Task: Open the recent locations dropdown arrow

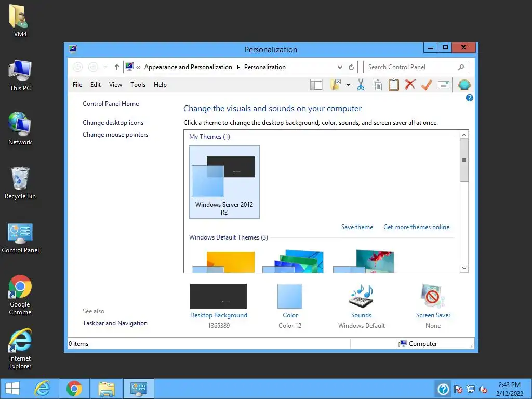Action: (x=105, y=67)
